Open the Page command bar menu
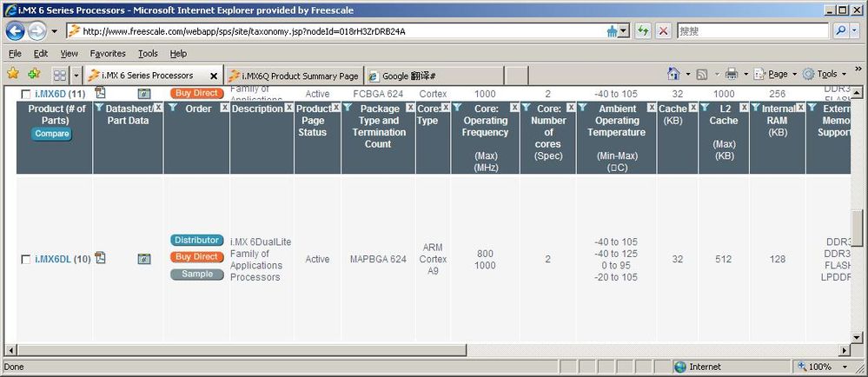The image size is (868, 377). tap(775, 74)
